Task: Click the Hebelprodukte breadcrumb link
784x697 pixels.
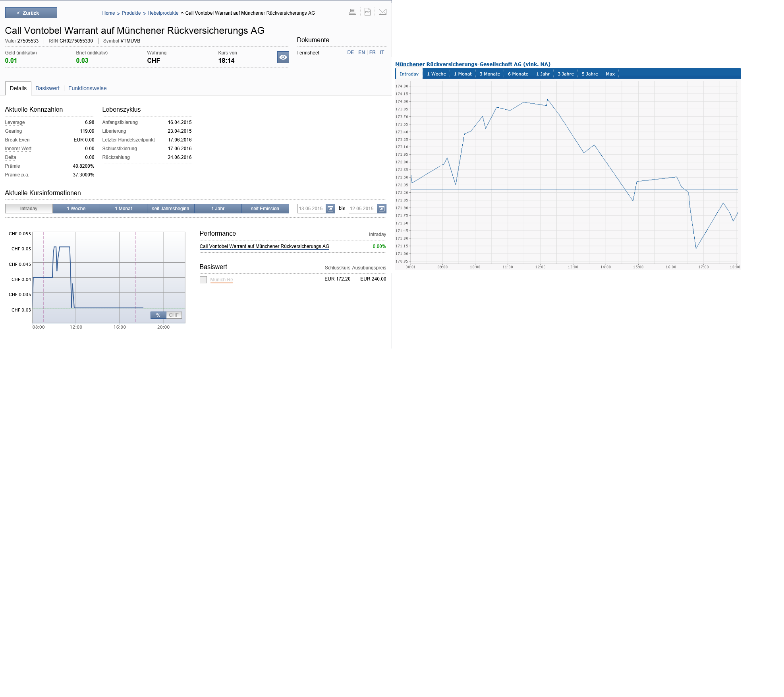Action: (x=163, y=13)
